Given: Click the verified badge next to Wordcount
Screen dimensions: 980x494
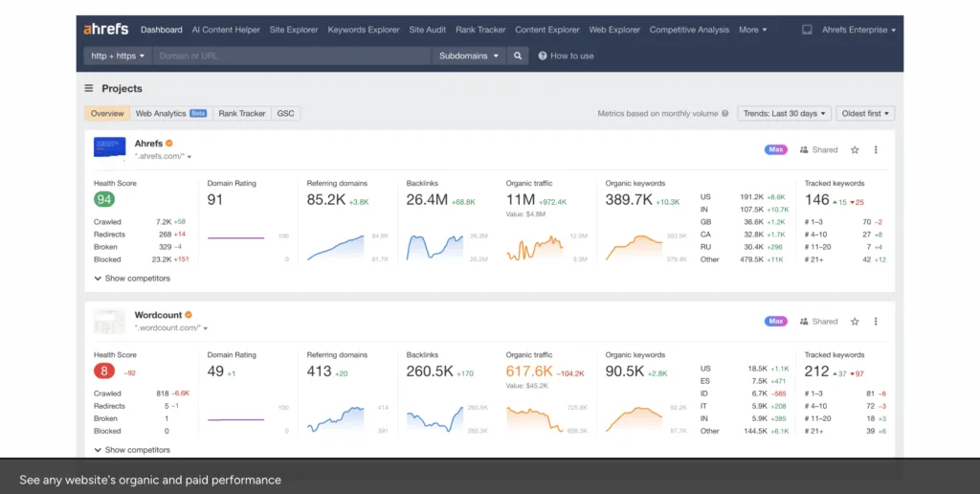Looking at the screenshot, I should (189, 315).
